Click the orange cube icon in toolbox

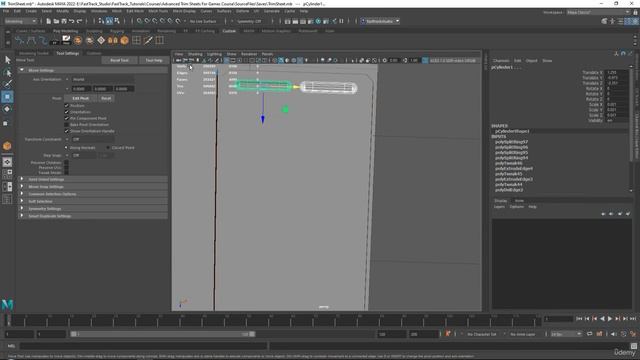(x=7, y=146)
